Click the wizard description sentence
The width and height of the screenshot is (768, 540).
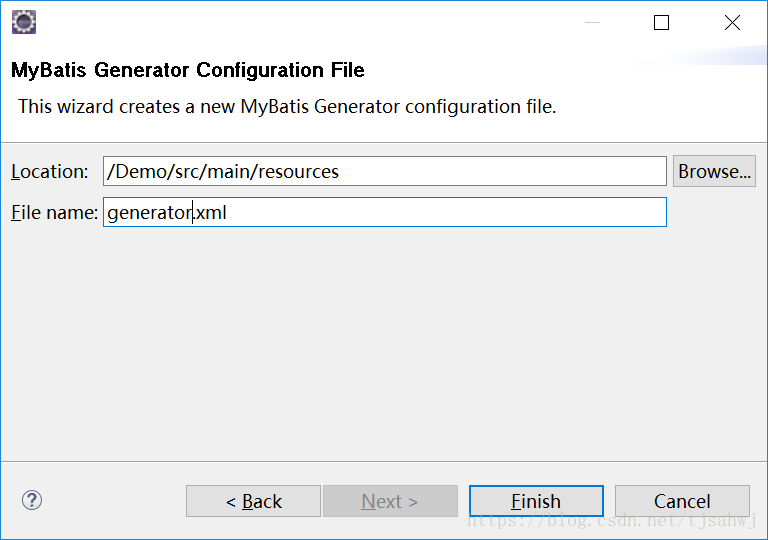coord(287,106)
